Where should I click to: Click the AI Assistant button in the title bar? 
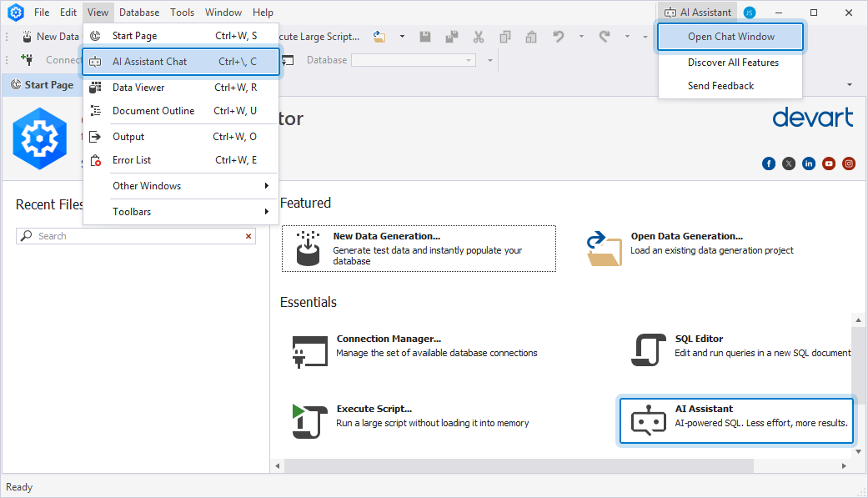click(x=698, y=13)
